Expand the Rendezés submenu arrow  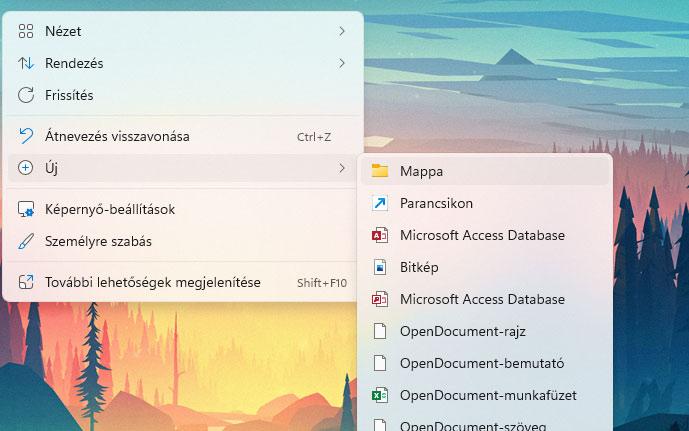pyautogui.click(x=342, y=63)
